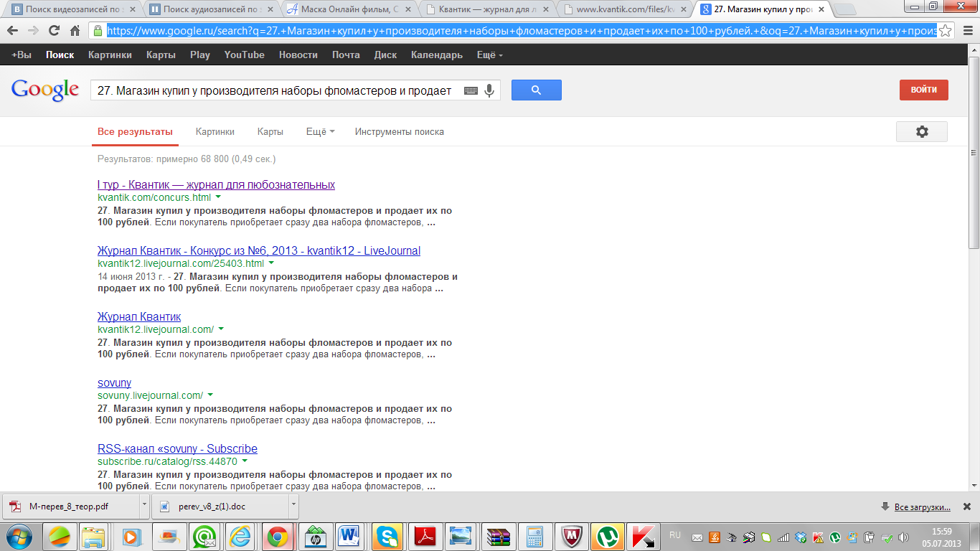Click the Google logo
Viewport: 980px width, 551px height.
[44, 90]
